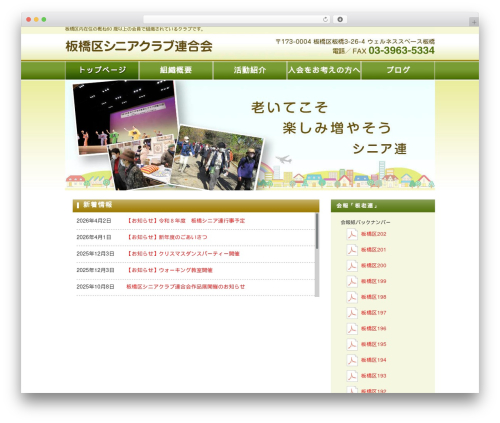Click the PDF icon for 板橋区199
The width and height of the screenshot is (500, 423).
[352, 282]
